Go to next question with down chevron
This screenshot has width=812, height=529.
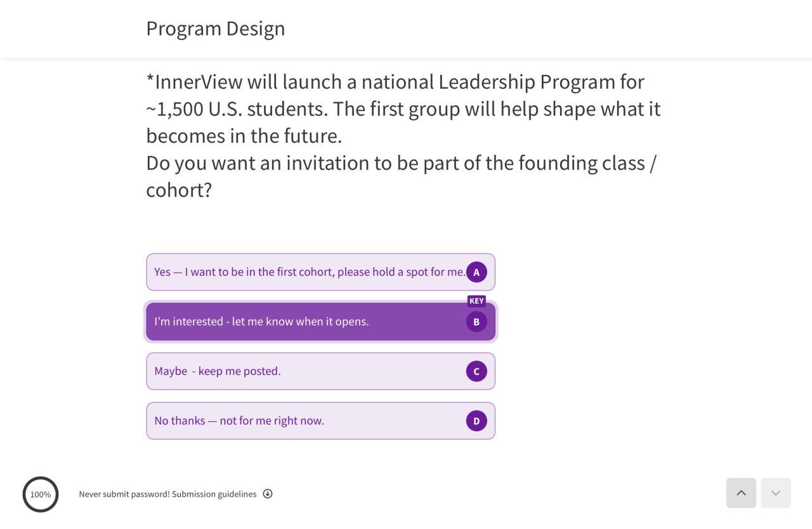pos(775,493)
